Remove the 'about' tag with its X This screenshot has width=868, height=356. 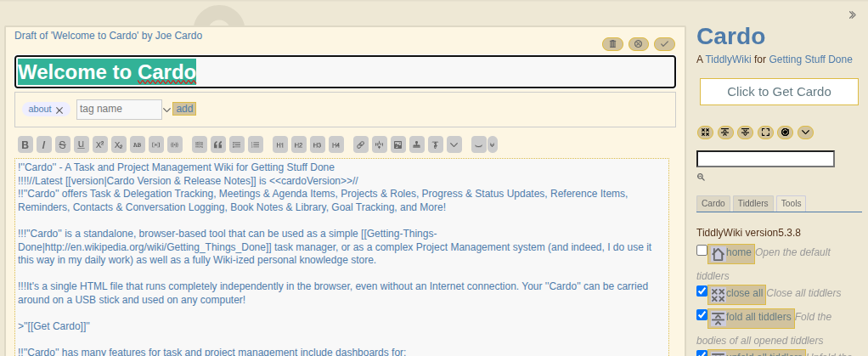(59, 110)
